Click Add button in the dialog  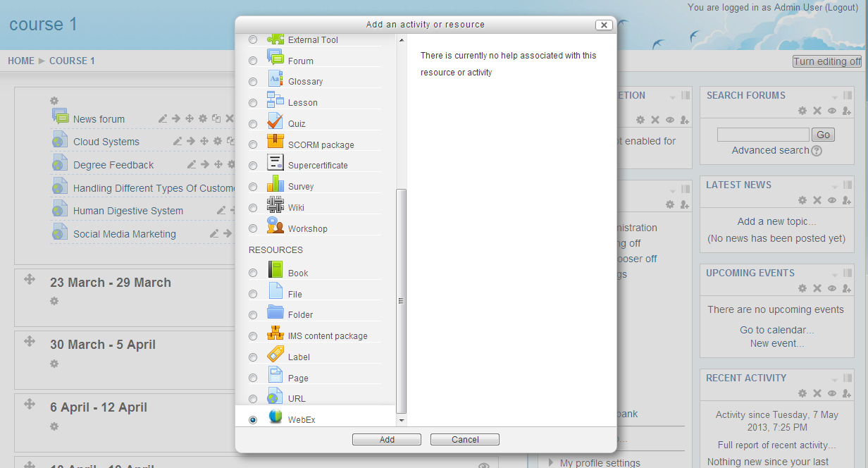387,440
